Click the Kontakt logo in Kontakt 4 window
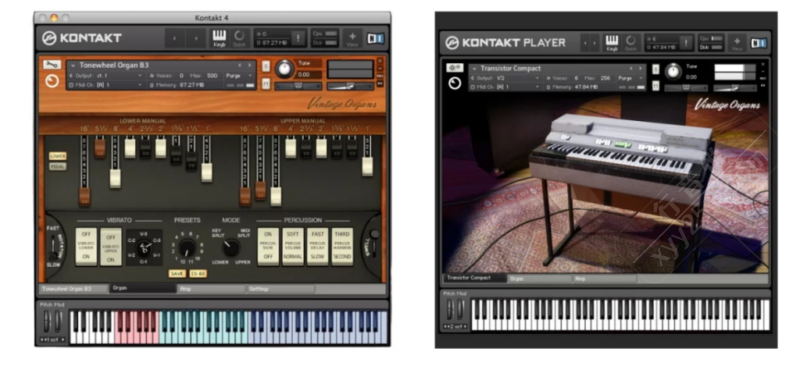 pyautogui.click(x=82, y=38)
